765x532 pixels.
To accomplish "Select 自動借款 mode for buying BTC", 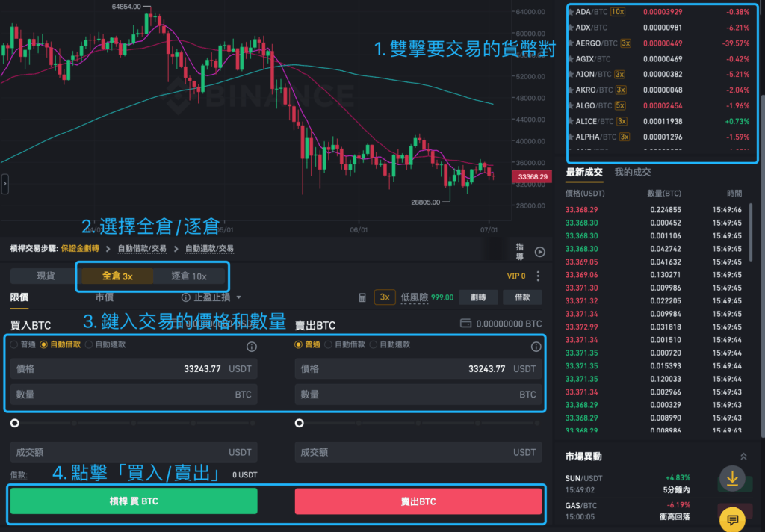I will tap(61, 344).
